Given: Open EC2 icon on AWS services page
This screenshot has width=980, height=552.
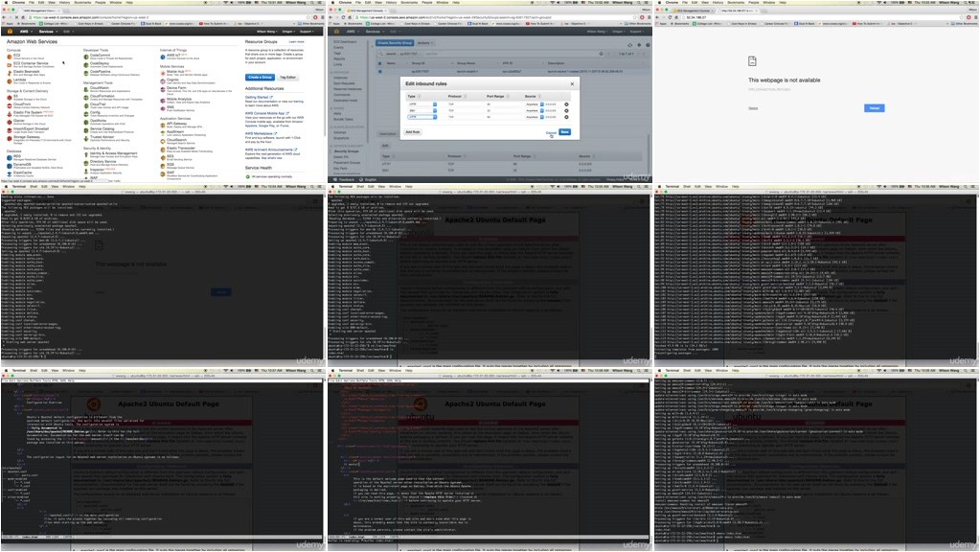Looking at the screenshot, I should 10,57.
